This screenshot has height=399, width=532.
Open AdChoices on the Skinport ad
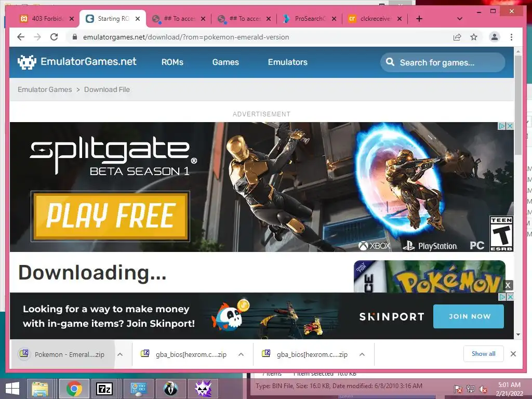[x=502, y=297]
